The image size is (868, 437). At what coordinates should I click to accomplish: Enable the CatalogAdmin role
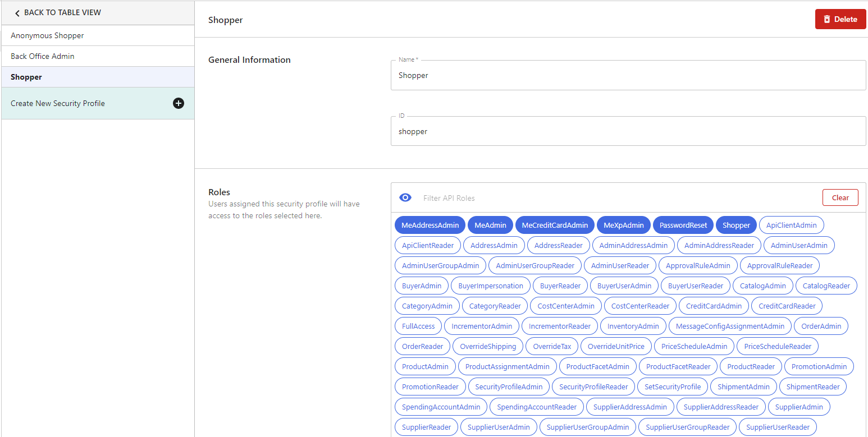tap(762, 286)
